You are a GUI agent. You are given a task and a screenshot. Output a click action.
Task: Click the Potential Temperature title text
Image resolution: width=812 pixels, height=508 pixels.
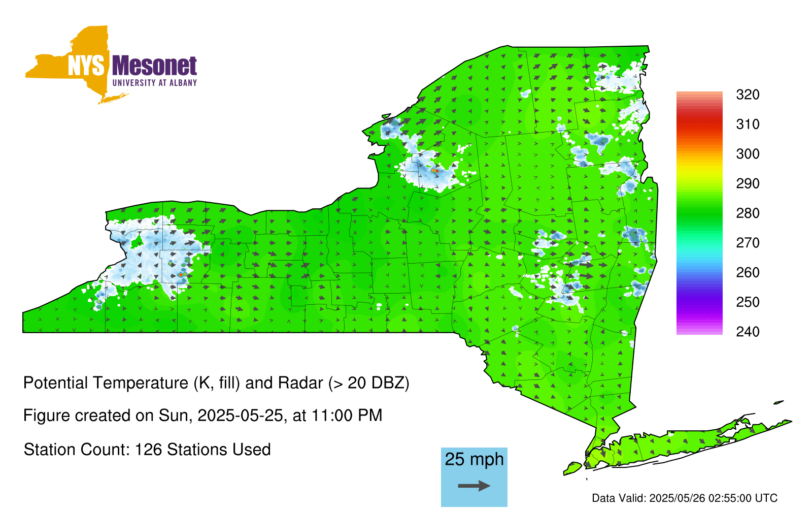(216, 383)
